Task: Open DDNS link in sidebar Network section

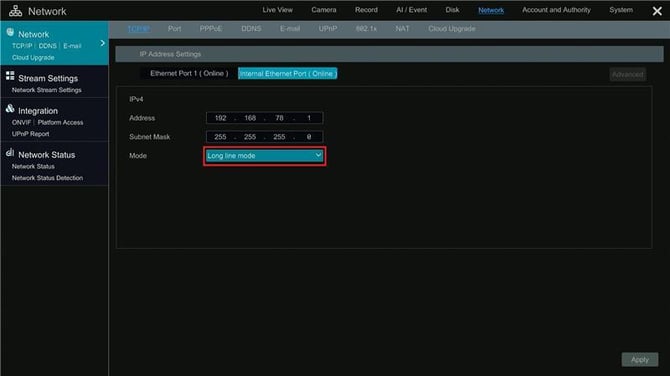Action: [x=47, y=46]
